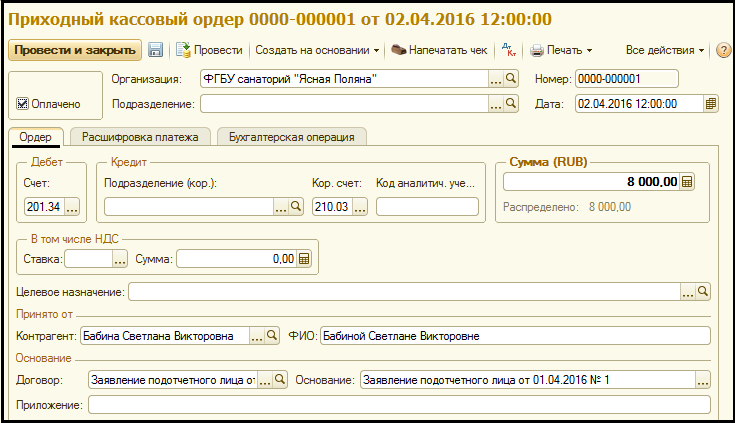735x423 pixels.
Task: Click the ФИО input field
Action: click(514, 337)
